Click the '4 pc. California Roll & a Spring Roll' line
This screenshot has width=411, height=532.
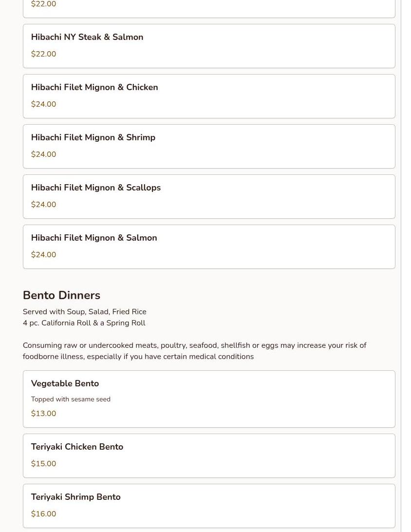coord(84,323)
